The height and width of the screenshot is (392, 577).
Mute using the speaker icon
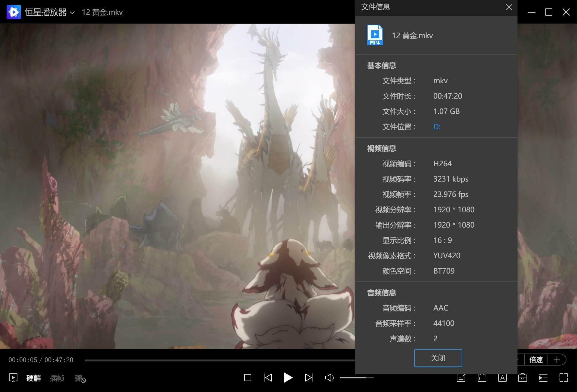click(x=329, y=378)
